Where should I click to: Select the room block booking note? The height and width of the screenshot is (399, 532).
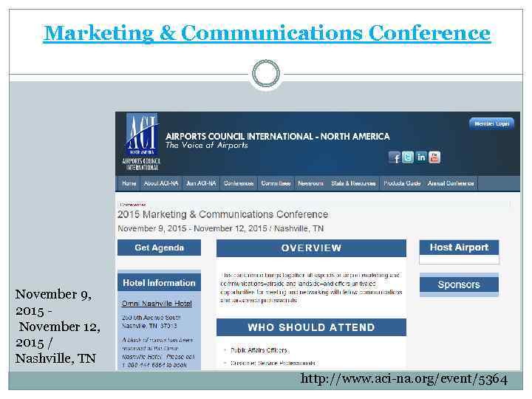(158, 352)
